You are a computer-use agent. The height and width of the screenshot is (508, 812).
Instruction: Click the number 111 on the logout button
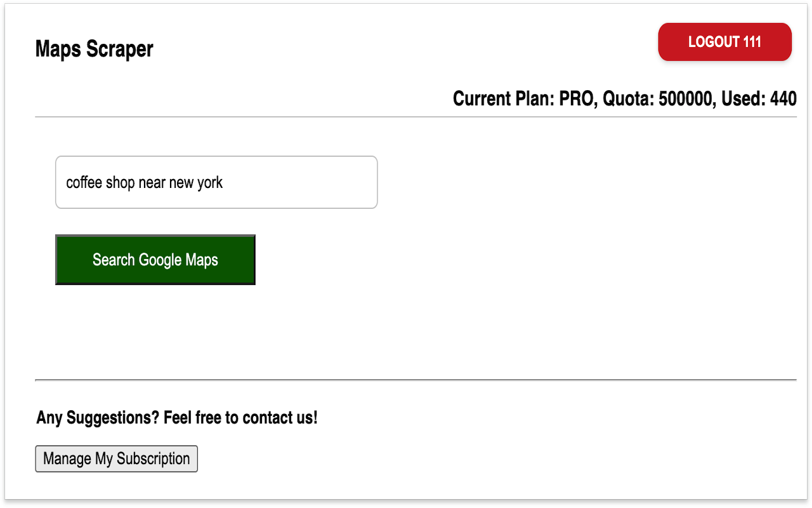point(751,43)
